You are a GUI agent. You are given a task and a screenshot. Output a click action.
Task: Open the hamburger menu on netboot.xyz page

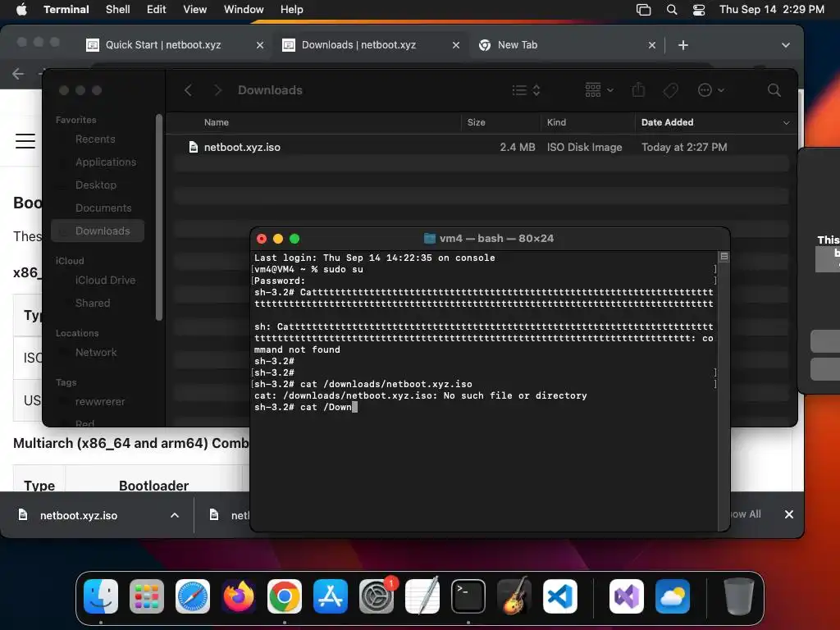pos(25,141)
